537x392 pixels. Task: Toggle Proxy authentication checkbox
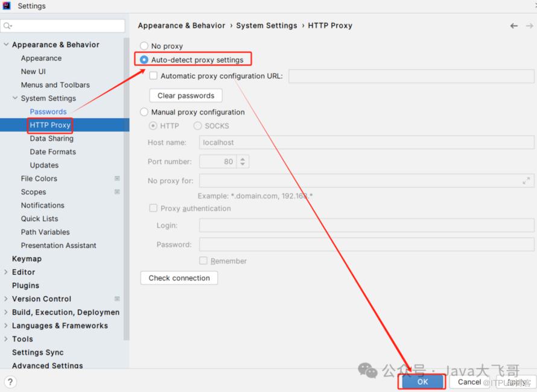click(153, 208)
